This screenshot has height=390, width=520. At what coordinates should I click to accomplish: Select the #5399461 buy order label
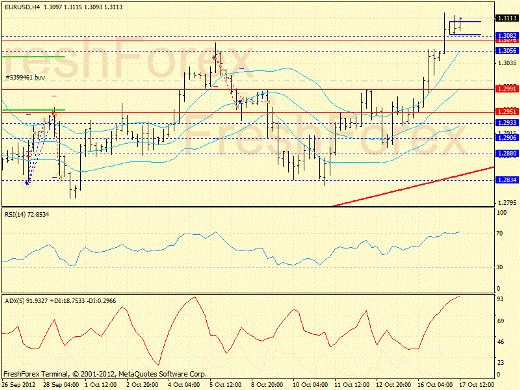tap(25, 77)
